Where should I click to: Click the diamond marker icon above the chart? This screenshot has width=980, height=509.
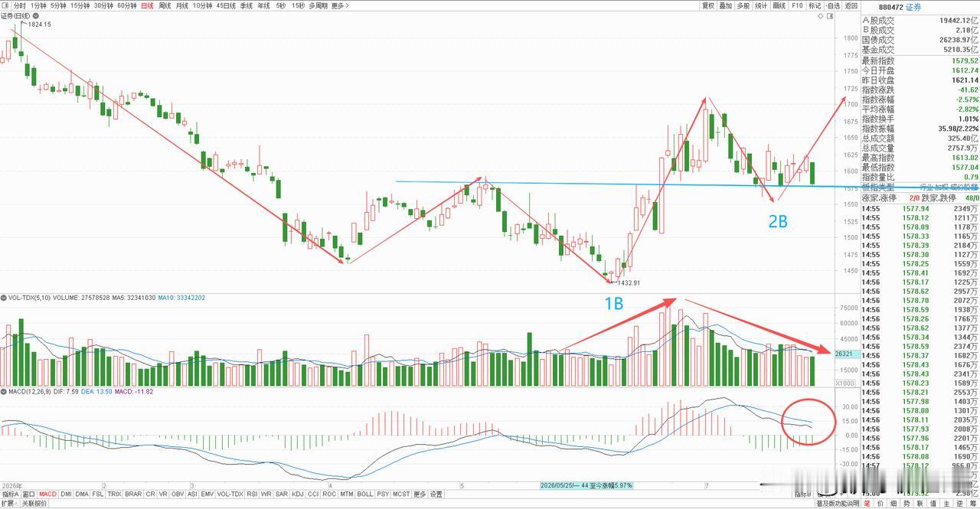(x=820, y=16)
